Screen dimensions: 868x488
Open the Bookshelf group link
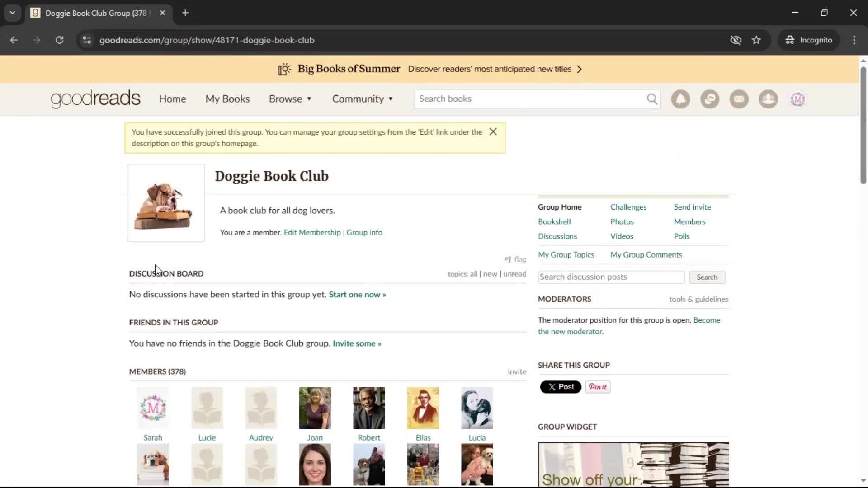click(x=554, y=221)
